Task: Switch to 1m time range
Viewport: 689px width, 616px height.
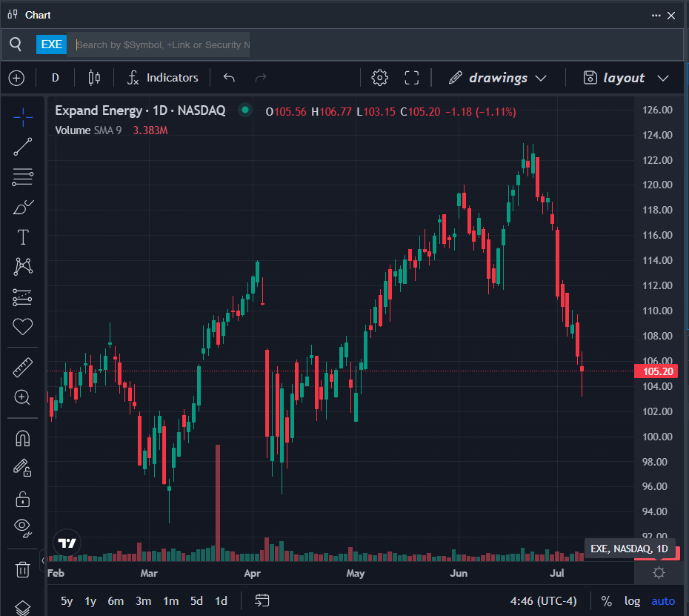Action: (171, 601)
